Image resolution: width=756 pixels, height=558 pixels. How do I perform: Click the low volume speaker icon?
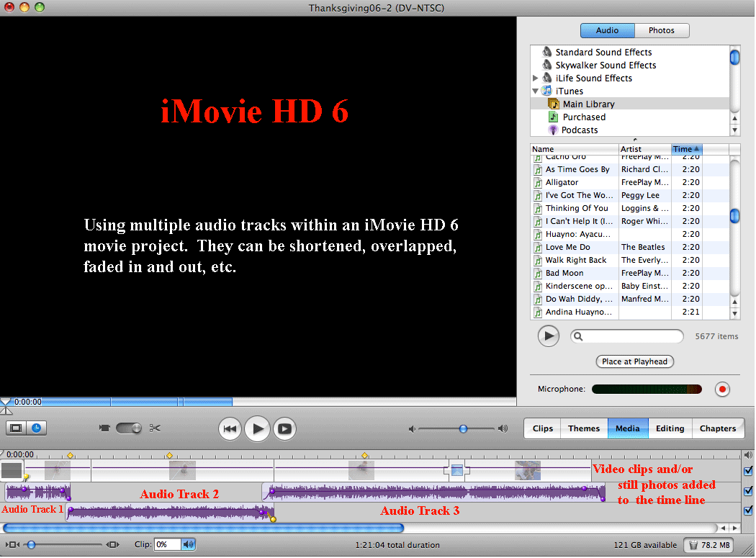click(x=412, y=428)
